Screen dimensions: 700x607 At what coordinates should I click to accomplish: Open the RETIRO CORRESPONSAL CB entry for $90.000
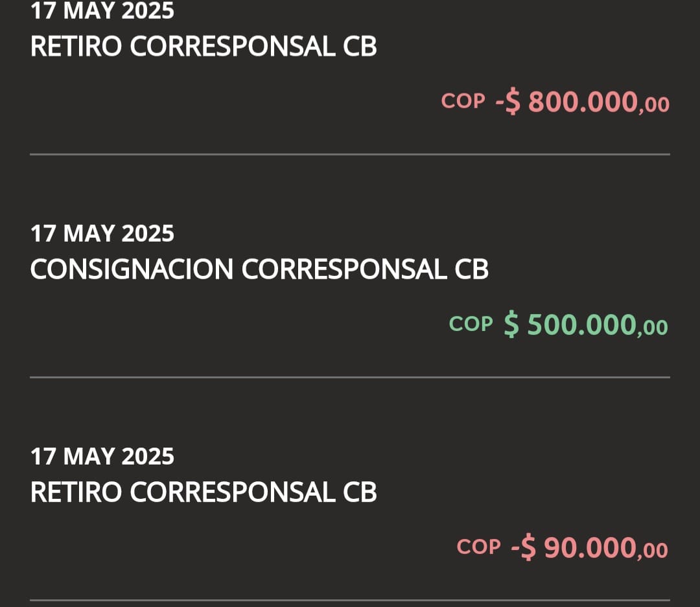(204, 493)
